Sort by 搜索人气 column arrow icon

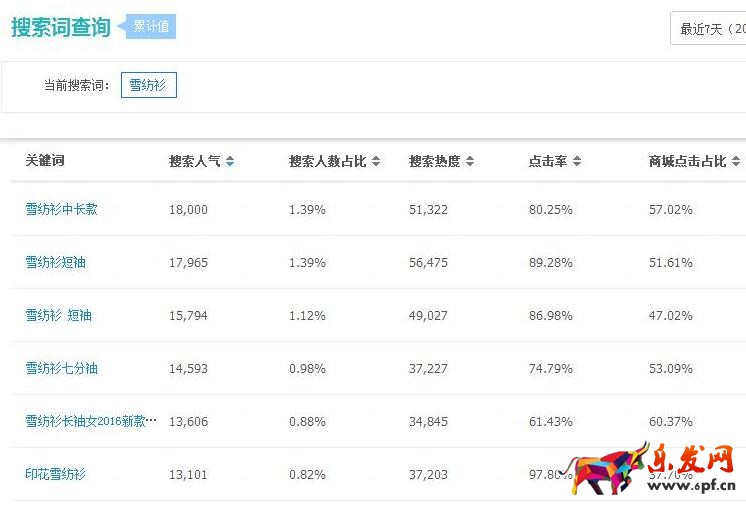(230, 162)
